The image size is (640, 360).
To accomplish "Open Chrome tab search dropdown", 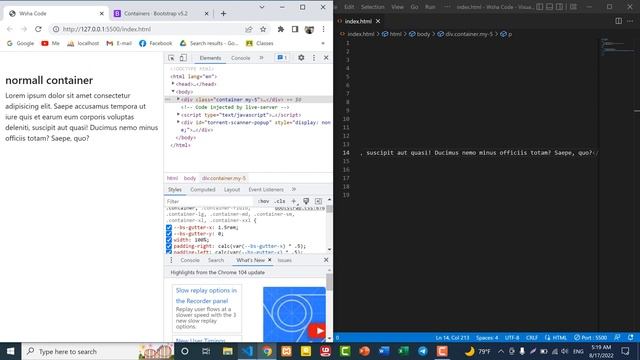I will click(262, 7).
